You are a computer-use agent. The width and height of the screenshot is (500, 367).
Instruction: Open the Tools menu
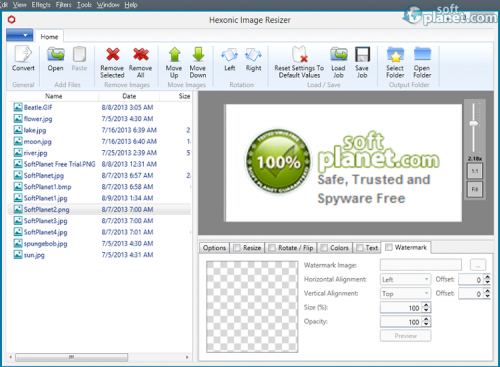[x=84, y=5]
